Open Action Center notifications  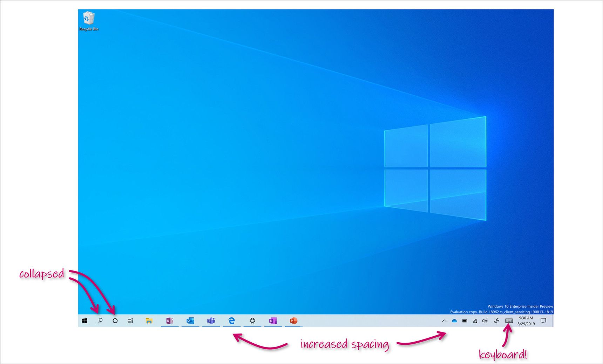pos(543,321)
